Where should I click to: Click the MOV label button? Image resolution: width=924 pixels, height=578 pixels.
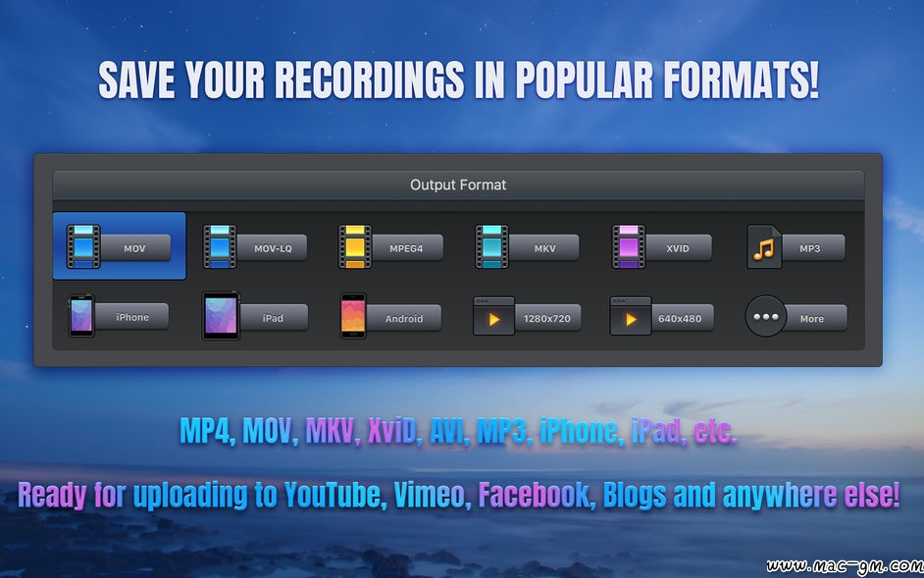135,247
